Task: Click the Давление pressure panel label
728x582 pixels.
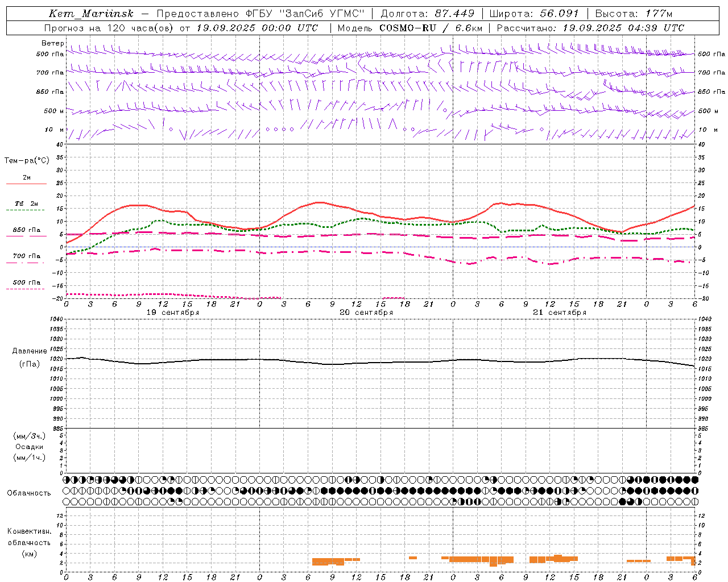Action: [30, 351]
